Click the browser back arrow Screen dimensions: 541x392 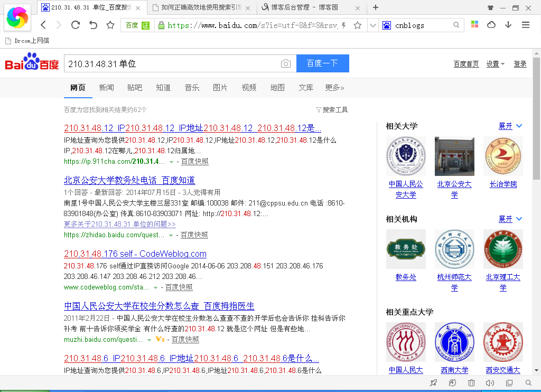[43, 25]
